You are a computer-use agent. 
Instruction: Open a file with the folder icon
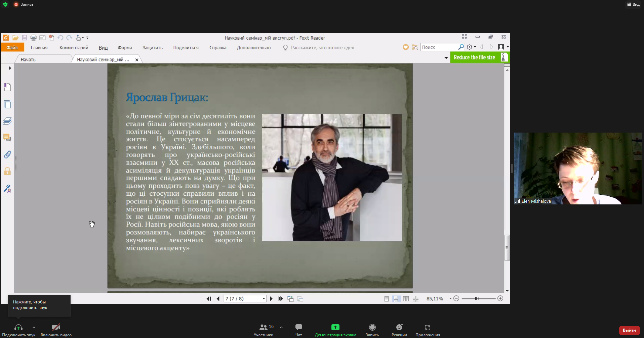(15, 38)
